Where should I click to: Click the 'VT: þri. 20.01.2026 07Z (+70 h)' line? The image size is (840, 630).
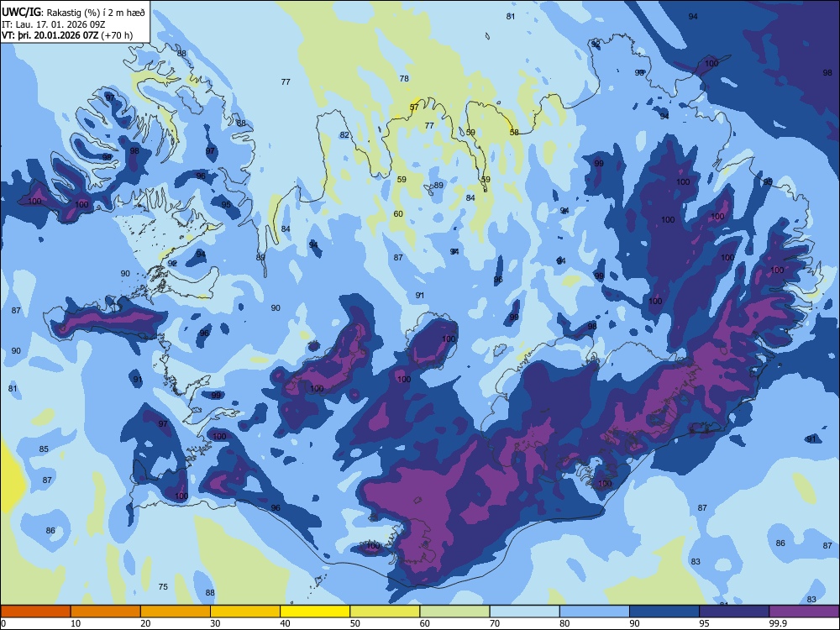67,35
